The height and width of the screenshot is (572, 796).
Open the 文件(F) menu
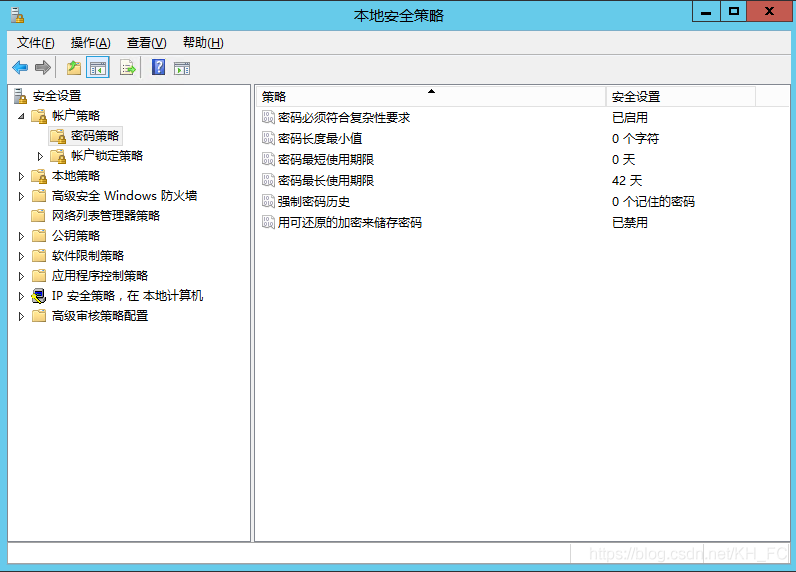pos(36,43)
